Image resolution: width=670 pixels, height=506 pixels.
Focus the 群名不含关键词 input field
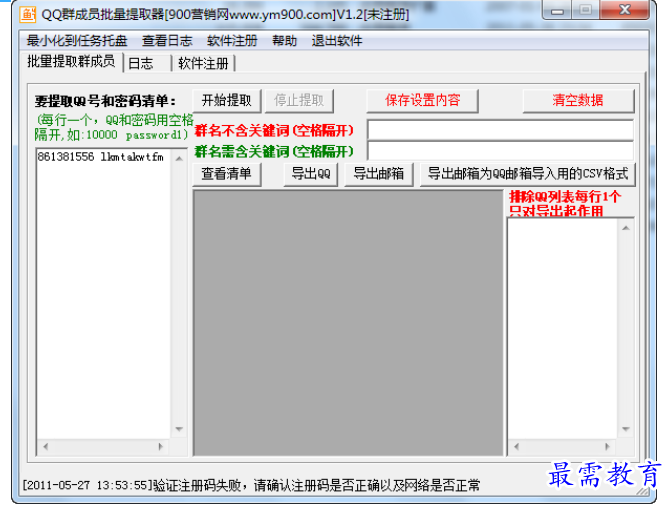(500, 130)
